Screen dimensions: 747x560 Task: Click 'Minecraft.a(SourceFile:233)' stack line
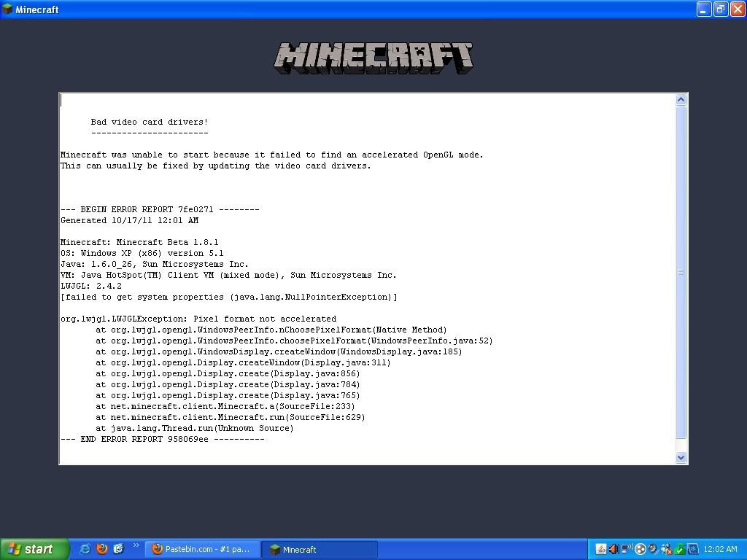(225, 407)
